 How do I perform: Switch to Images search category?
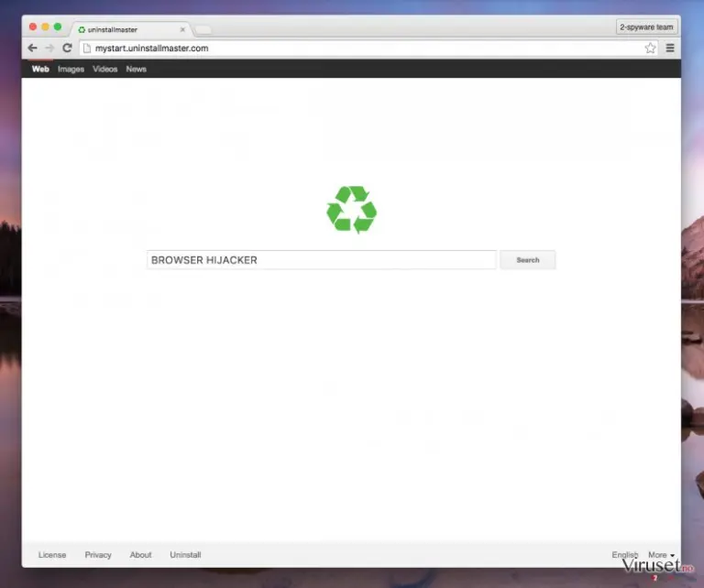tap(71, 69)
